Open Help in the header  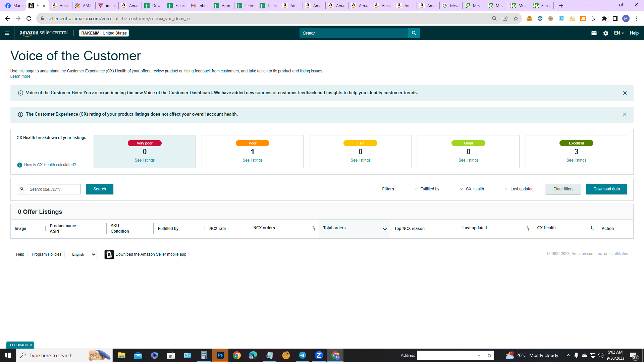point(634,33)
